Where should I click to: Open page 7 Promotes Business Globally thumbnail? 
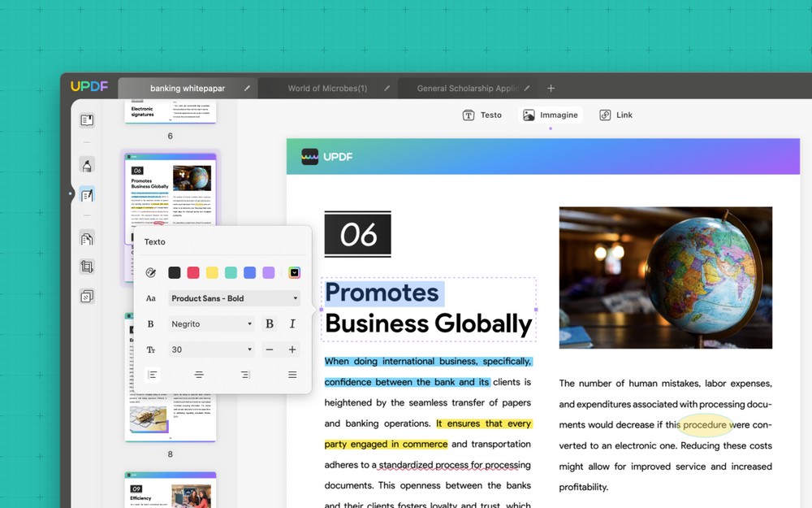pos(171,189)
